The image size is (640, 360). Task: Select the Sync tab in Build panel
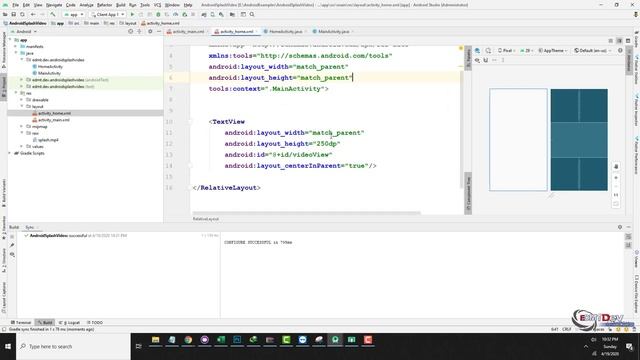click(x=29, y=227)
